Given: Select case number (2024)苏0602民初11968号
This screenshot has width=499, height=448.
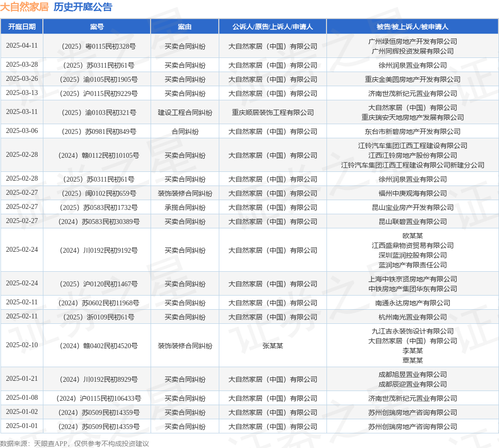Looking at the screenshot, I should click(98, 303).
